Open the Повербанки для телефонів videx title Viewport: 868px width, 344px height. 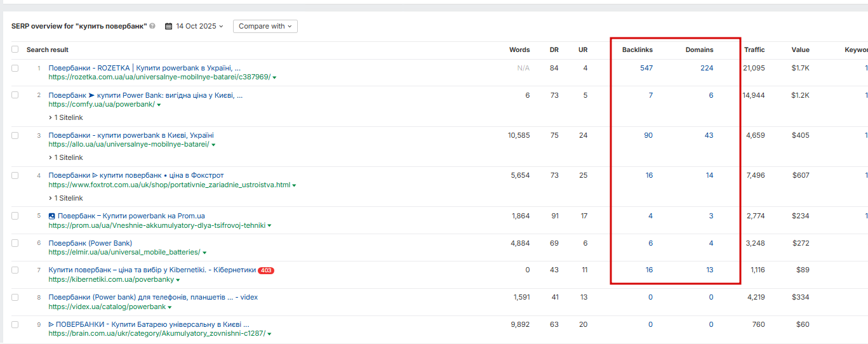point(153,297)
